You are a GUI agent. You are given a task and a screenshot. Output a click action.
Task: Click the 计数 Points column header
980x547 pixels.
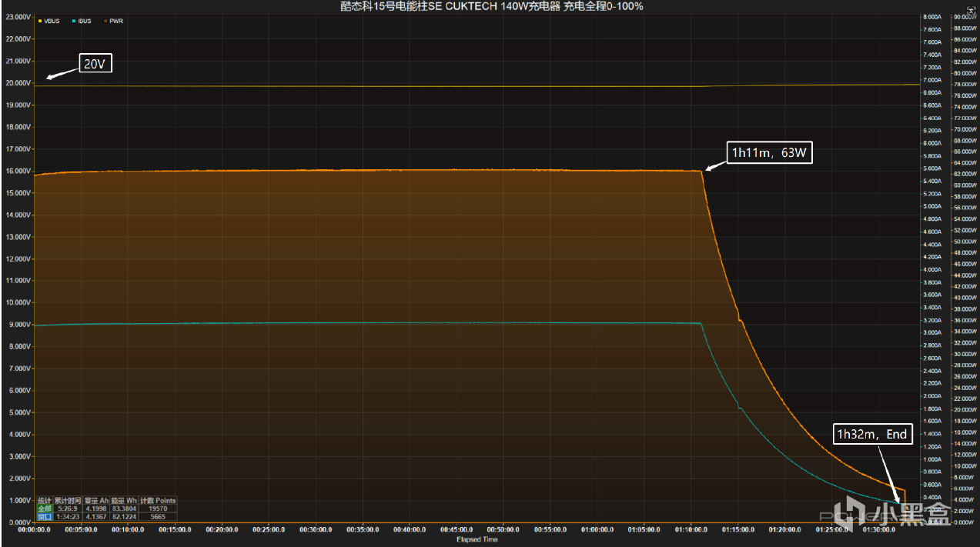click(158, 500)
